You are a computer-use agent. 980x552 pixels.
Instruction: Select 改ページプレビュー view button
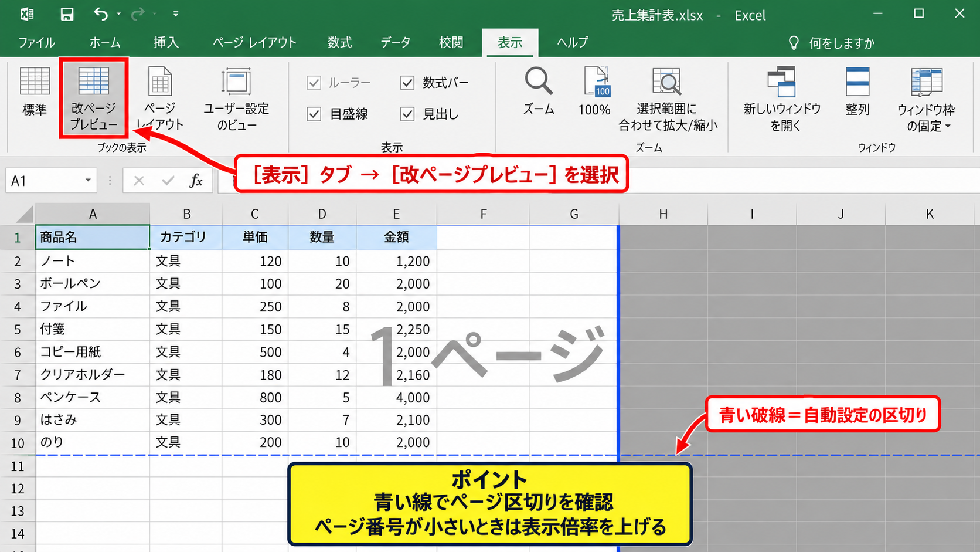[x=94, y=98]
